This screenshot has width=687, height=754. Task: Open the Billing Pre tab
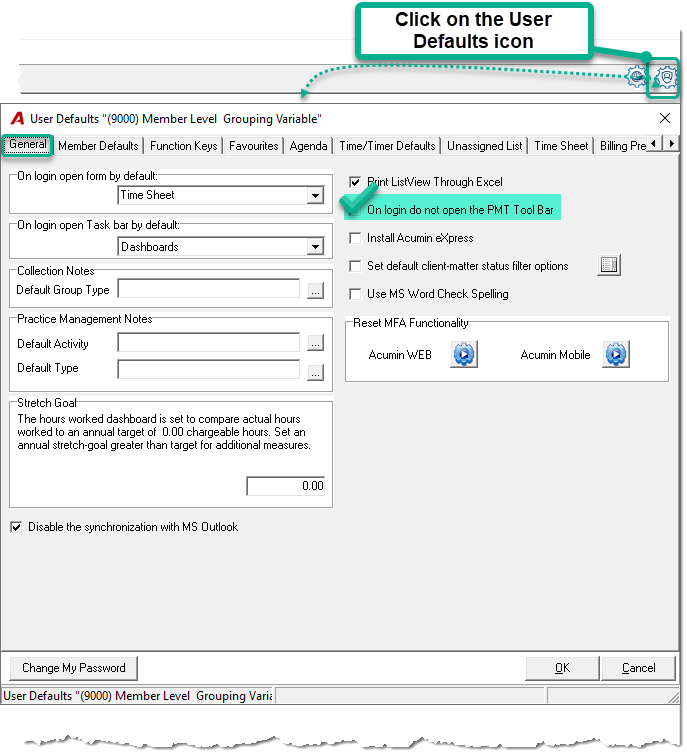622,146
